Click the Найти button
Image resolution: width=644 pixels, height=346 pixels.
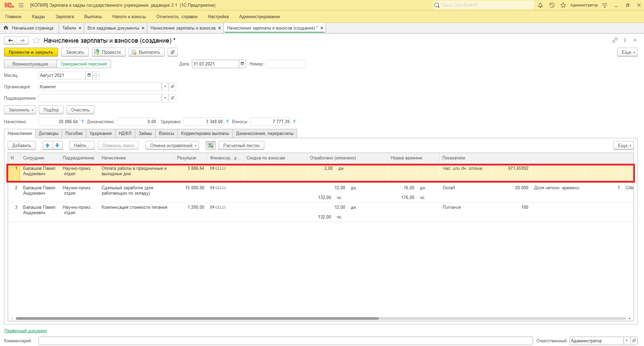click(x=82, y=146)
